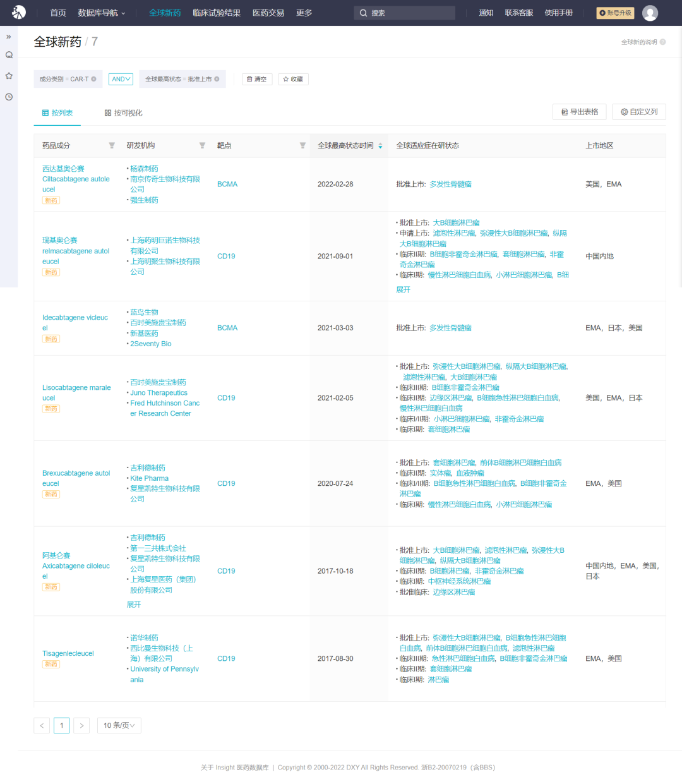
Task: Sort by 全球最高状态时间 column arrows
Action: [x=380, y=145]
